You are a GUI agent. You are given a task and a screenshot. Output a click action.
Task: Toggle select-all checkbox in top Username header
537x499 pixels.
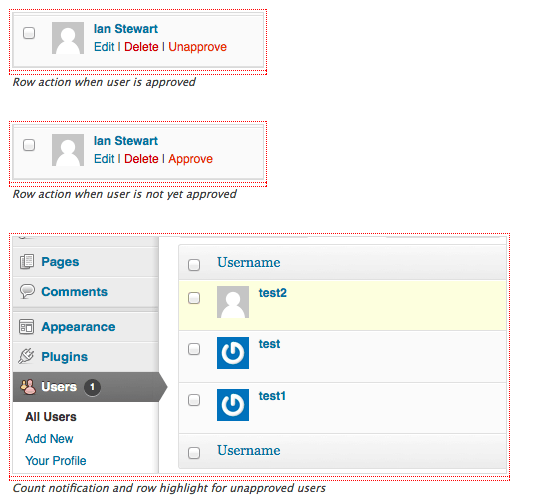pos(194,265)
